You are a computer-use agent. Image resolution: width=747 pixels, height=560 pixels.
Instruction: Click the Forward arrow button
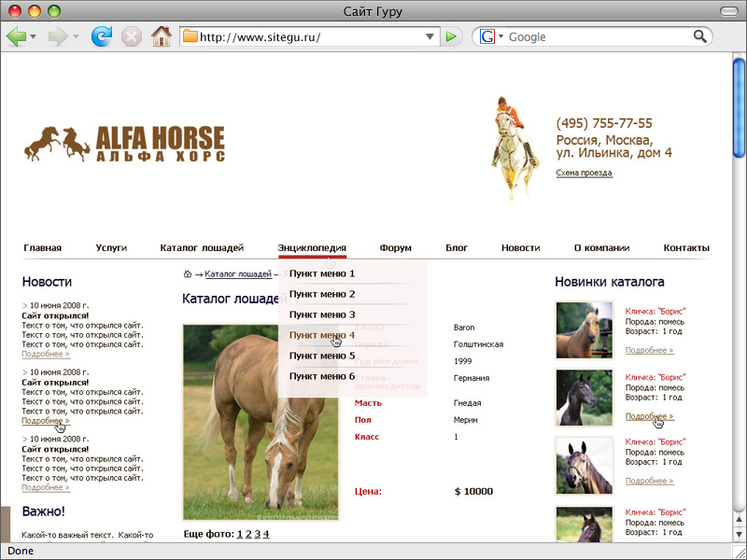point(58,36)
